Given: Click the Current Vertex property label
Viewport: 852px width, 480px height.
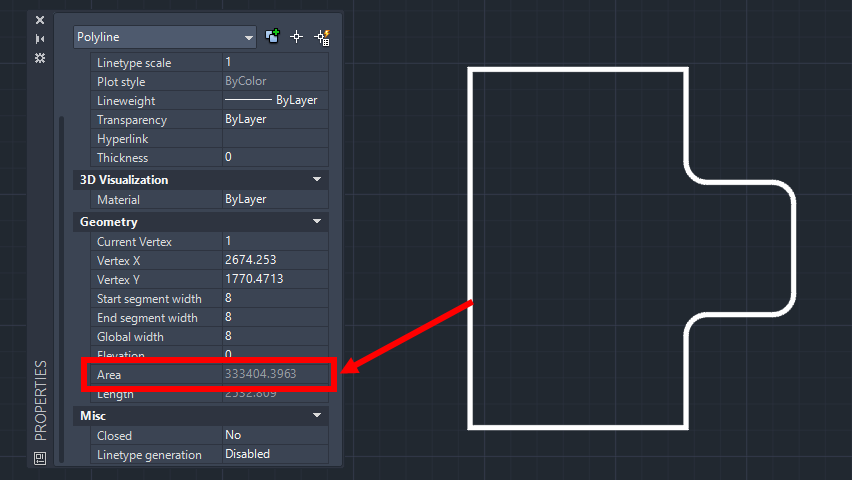Looking at the screenshot, I should 134,241.
